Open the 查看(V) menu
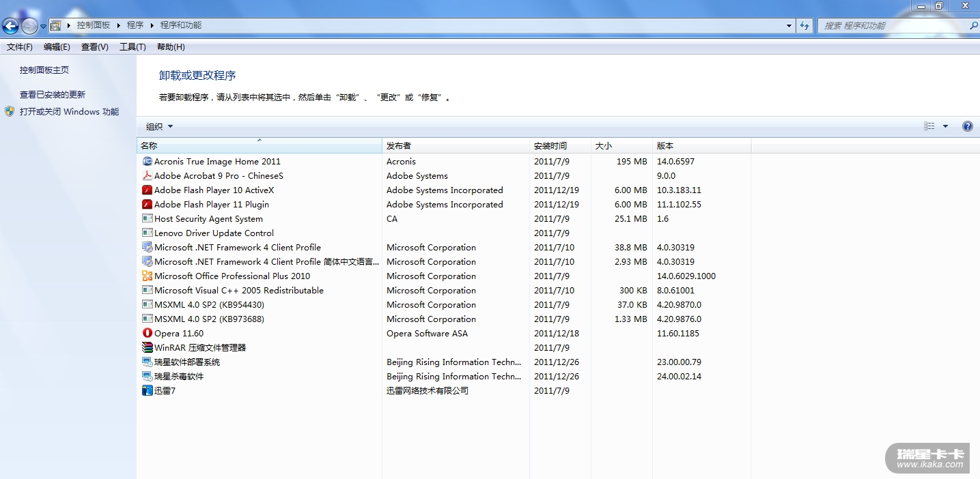Screen dimensions: 980x479 95,47
